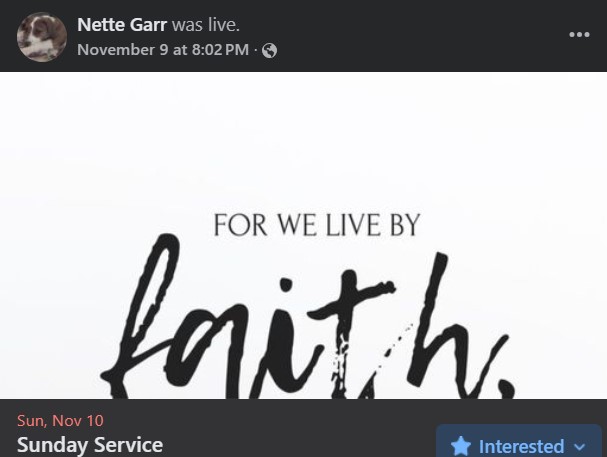Image resolution: width=607 pixels, height=457 pixels.
Task: Click the large script letter f
Action: [x=141, y=315]
